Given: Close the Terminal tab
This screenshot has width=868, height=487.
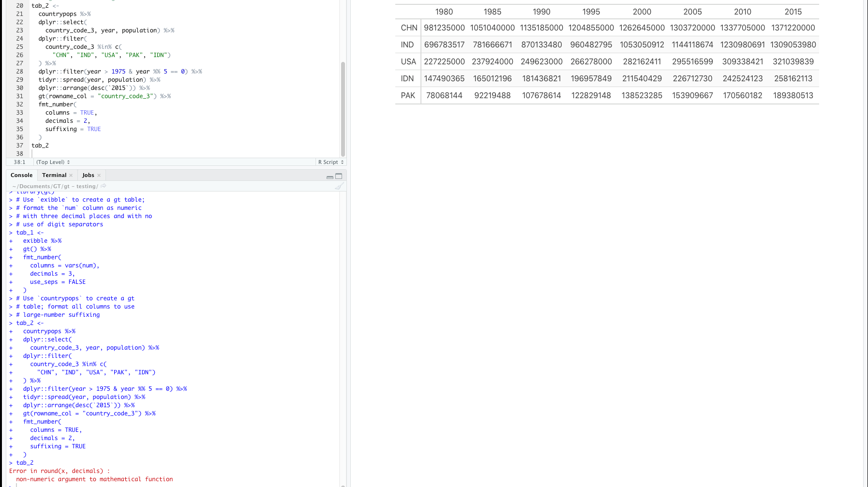Looking at the screenshot, I should click(71, 175).
